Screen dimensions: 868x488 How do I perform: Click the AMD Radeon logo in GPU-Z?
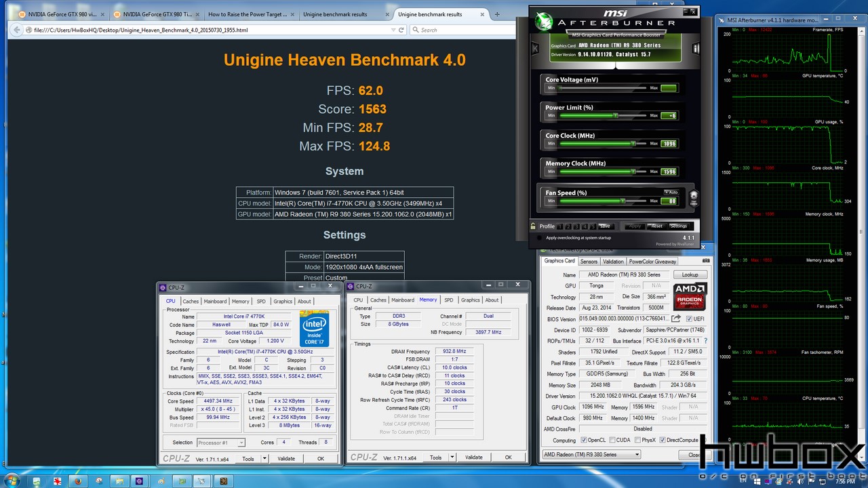[690, 297]
